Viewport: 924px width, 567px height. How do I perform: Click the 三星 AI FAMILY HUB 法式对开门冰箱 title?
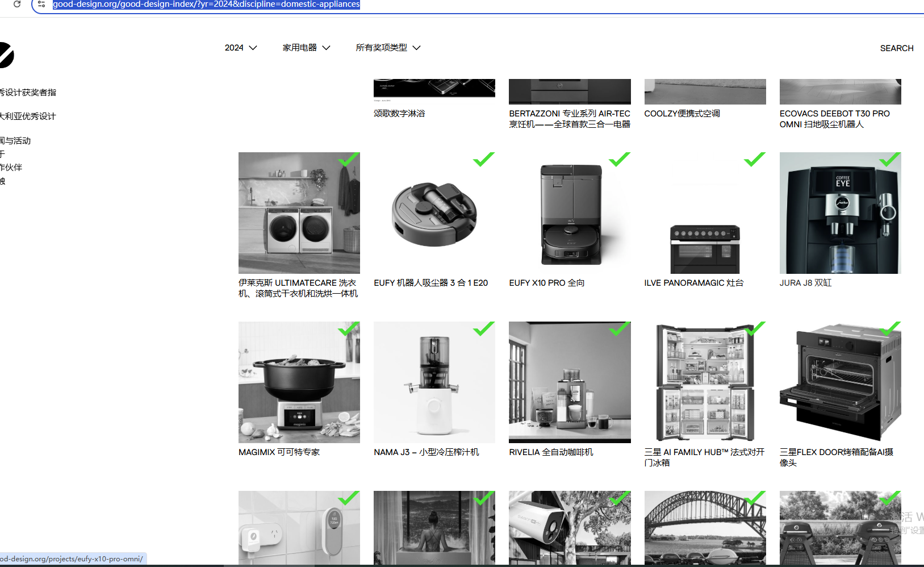coord(704,457)
